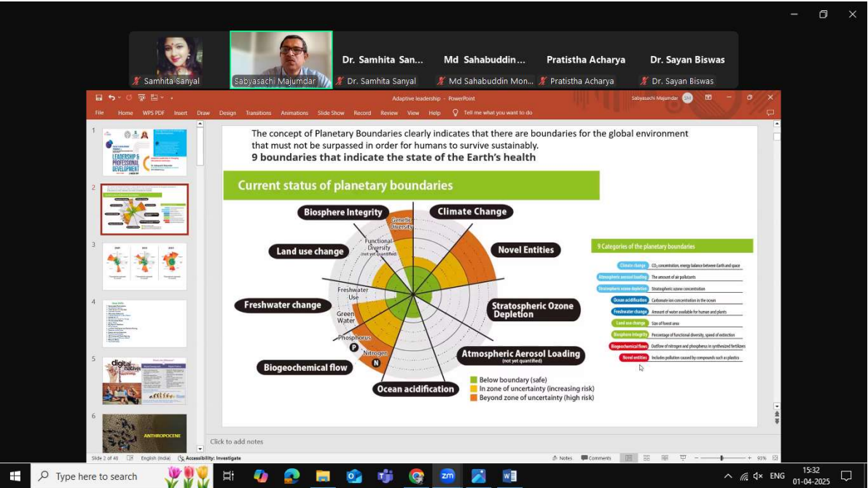
Task: Fit slide to current window icon
Action: click(x=775, y=458)
